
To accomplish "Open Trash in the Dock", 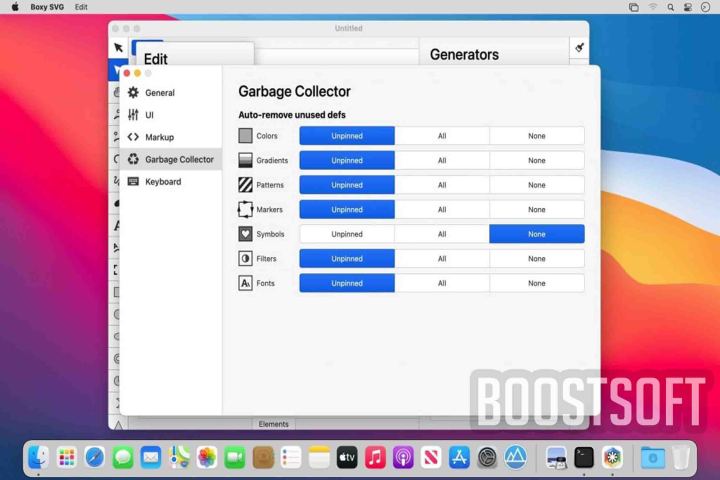I will coord(681,457).
